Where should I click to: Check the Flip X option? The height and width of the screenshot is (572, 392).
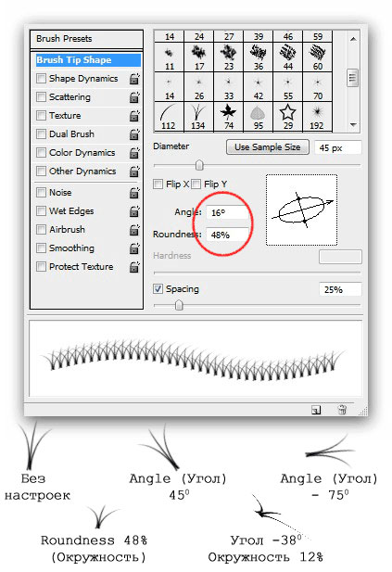[158, 184]
